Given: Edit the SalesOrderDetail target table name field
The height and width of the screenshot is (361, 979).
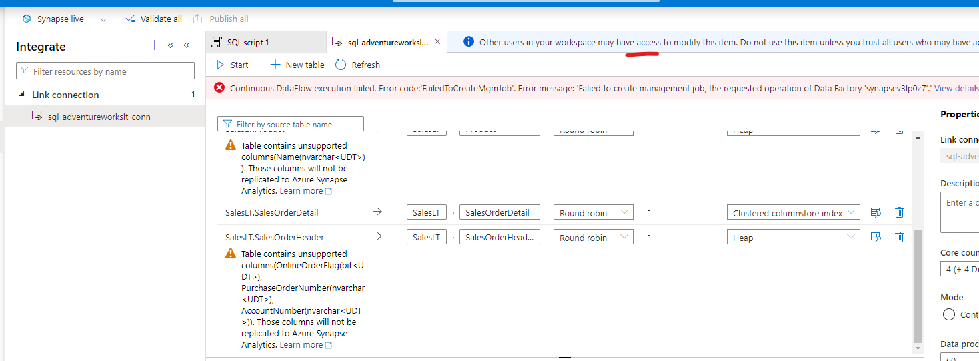Looking at the screenshot, I should tap(499, 212).
